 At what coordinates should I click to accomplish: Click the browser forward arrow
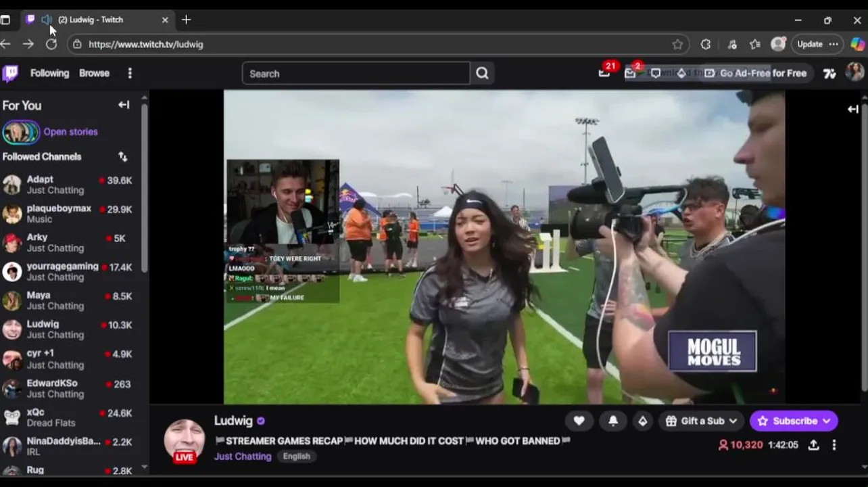pos(28,44)
